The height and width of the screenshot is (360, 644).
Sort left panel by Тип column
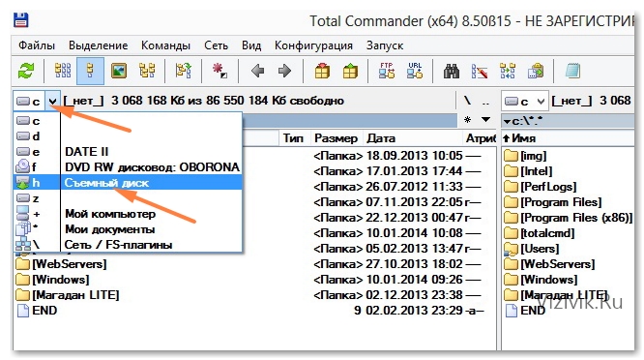tap(294, 138)
